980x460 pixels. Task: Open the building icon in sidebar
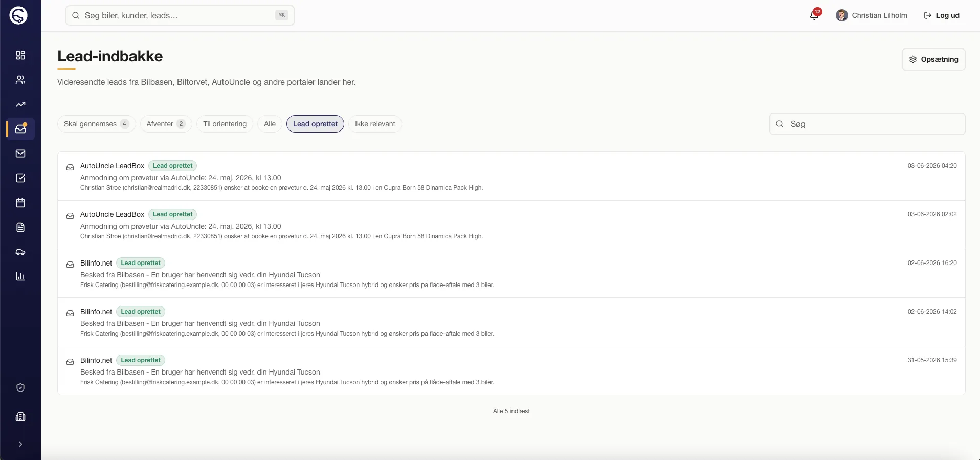coord(20,417)
